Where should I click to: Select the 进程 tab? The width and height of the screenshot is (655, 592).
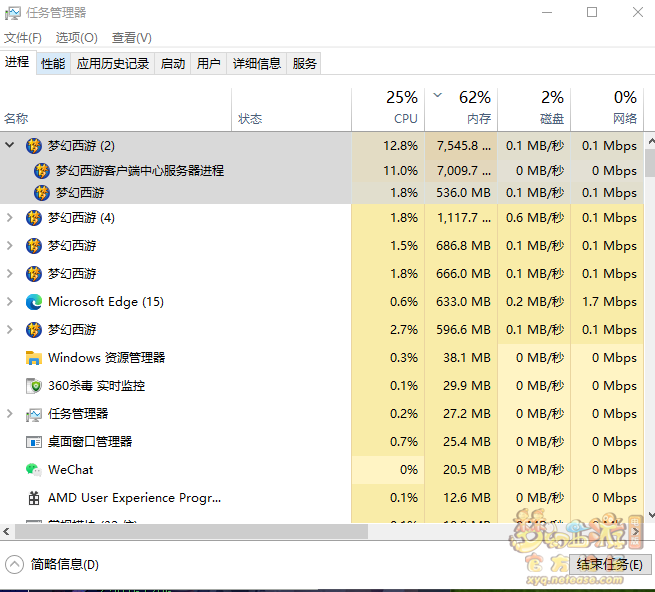(17, 62)
